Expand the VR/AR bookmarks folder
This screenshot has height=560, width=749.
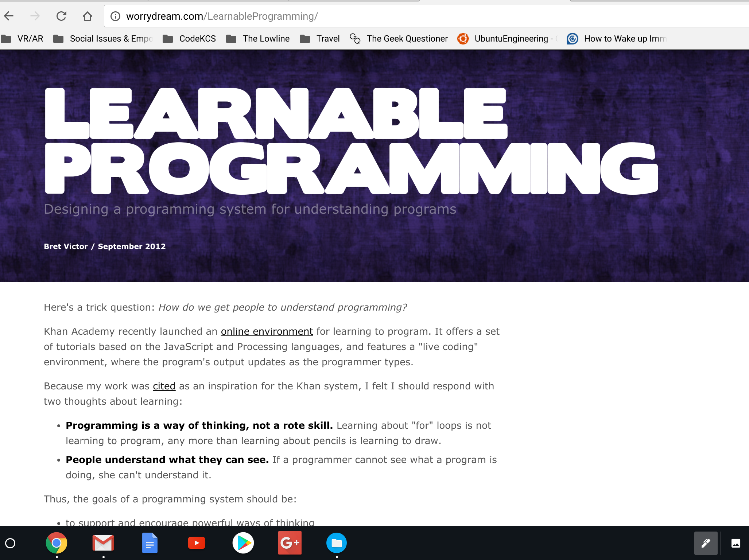click(x=23, y=39)
